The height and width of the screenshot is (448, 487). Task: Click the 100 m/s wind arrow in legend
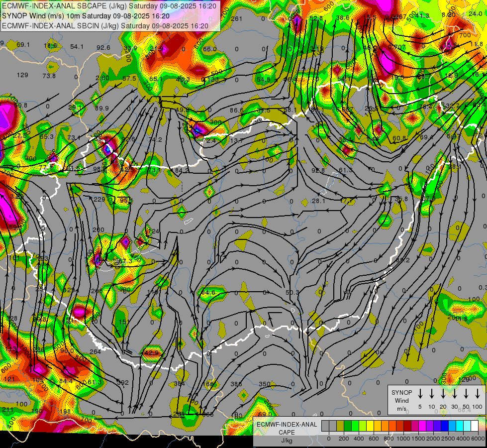click(478, 393)
